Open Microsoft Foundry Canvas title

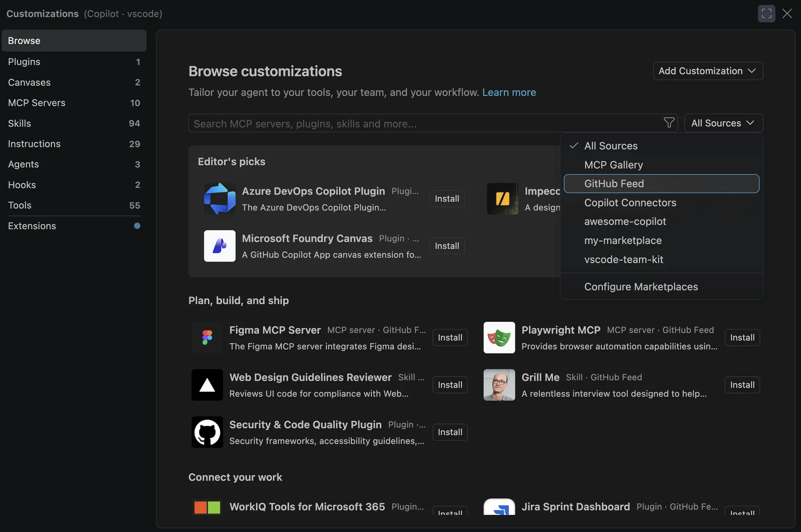click(307, 238)
